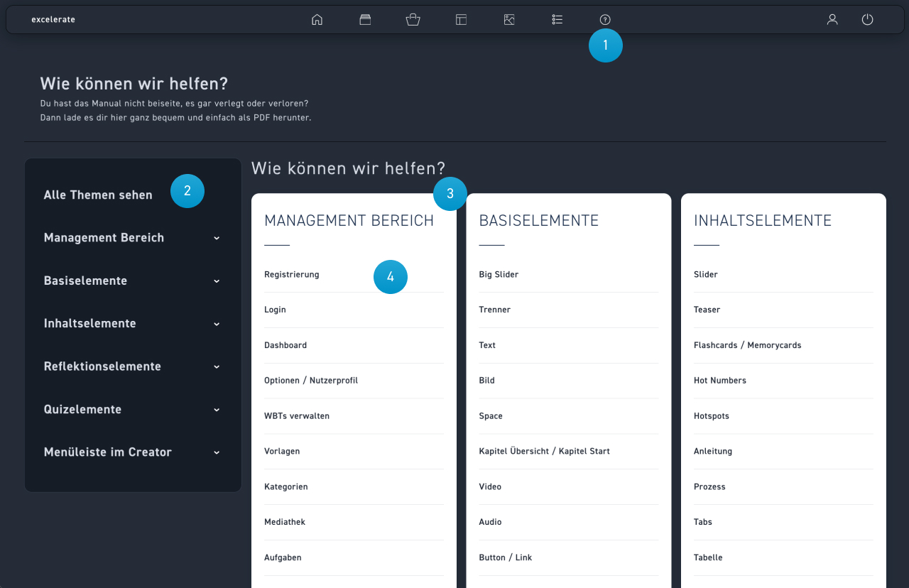Open the archive box icon in navbar
This screenshot has height=588, width=909.
coord(365,20)
